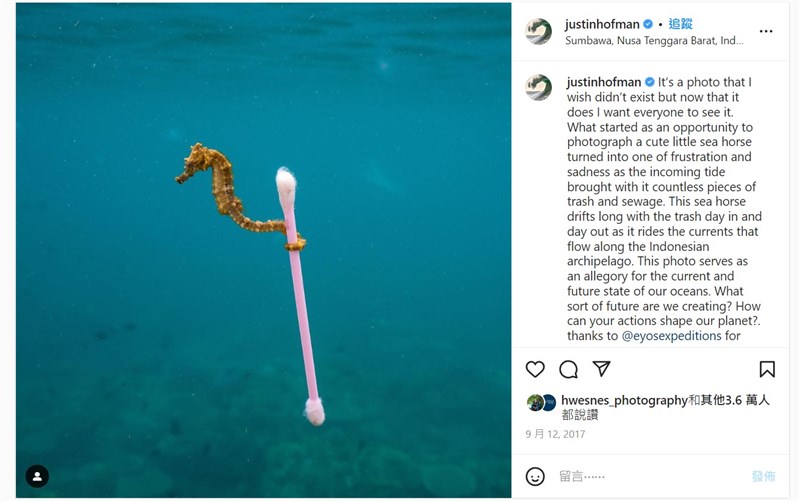Open hwesnes_photography profile link
The width and height of the screenshot is (800, 502).
click(x=624, y=400)
